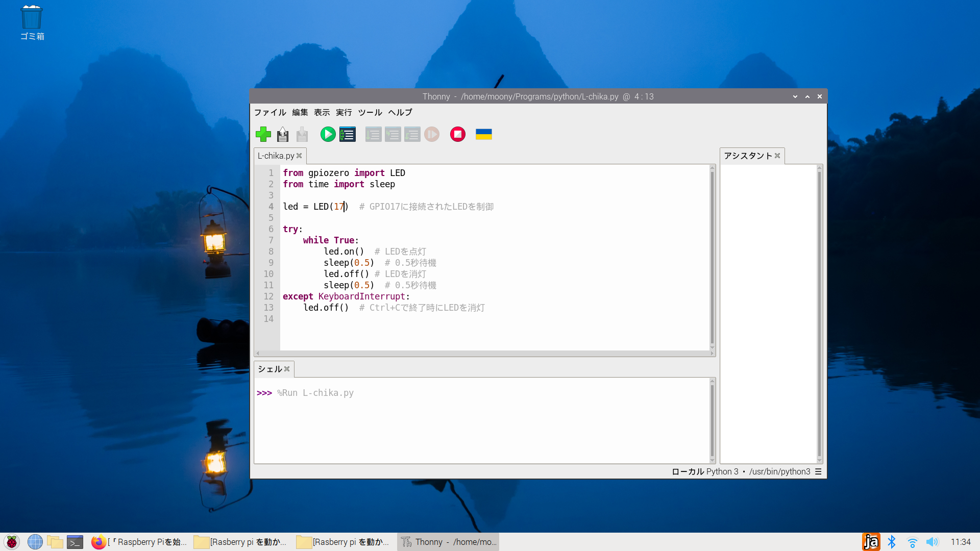Click the Ukraine flag icon in toolbar

pyautogui.click(x=483, y=134)
